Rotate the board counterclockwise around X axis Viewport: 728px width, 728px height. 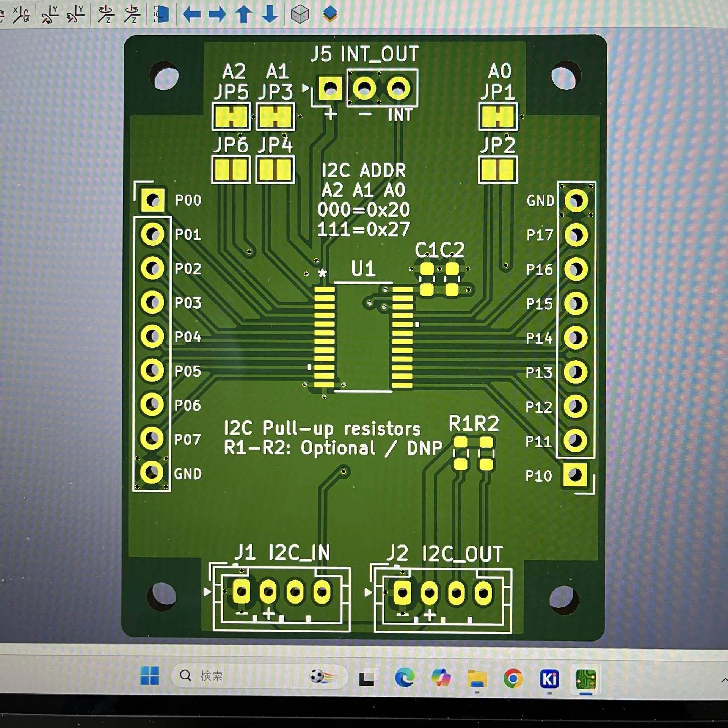pyautogui.click(x=22, y=14)
